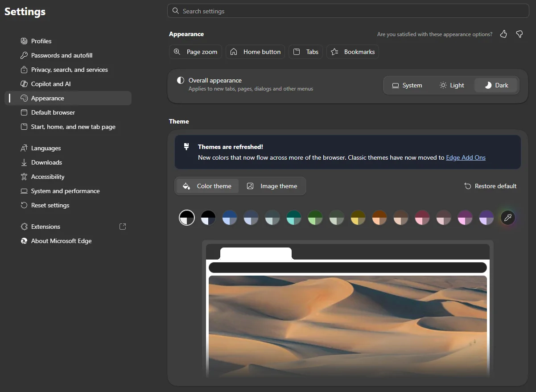Choose the black and white default color swatch

(187, 218)
